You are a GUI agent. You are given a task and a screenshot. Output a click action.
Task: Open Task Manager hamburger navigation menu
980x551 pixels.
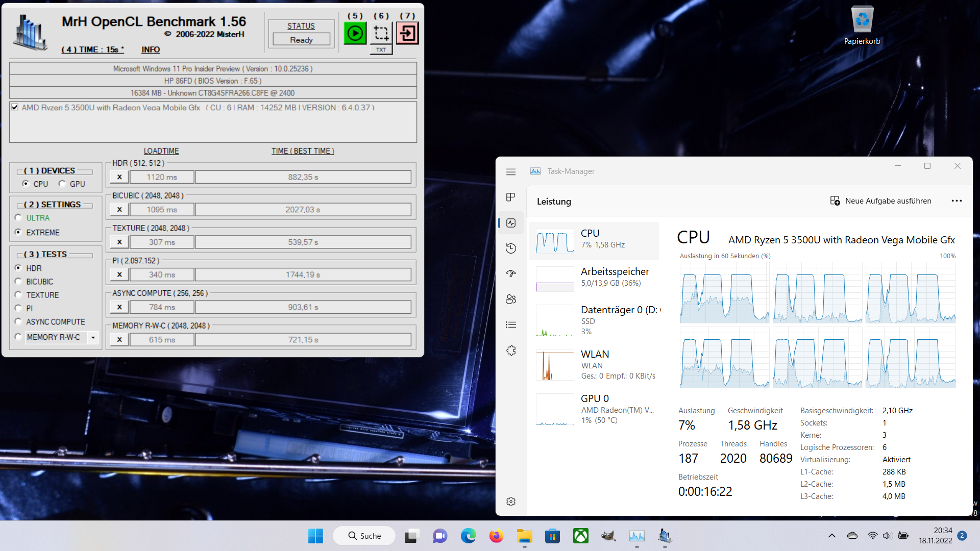(x=511, y=172)
